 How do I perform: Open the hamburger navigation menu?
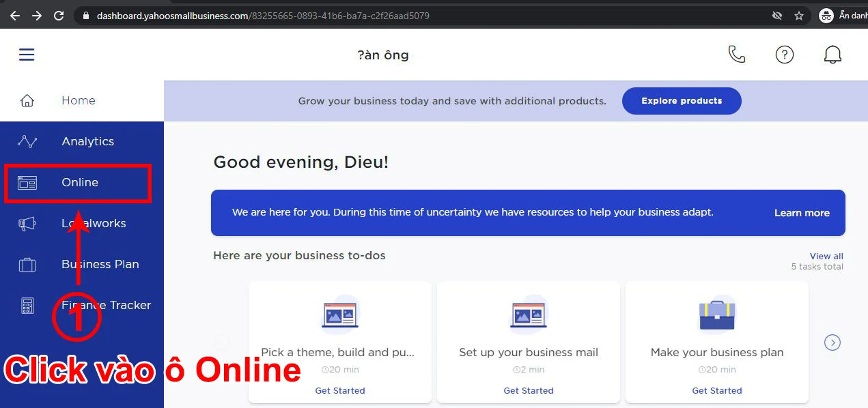26,55
